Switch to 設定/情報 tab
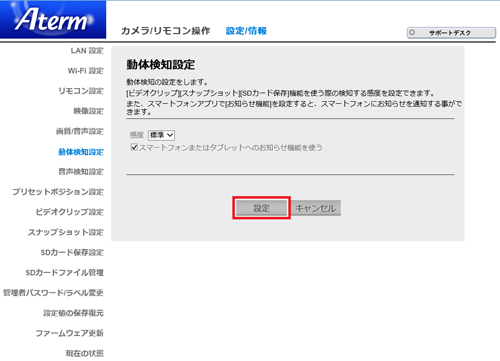This screenshot has width=500, height=361. [x=246, y=31]
